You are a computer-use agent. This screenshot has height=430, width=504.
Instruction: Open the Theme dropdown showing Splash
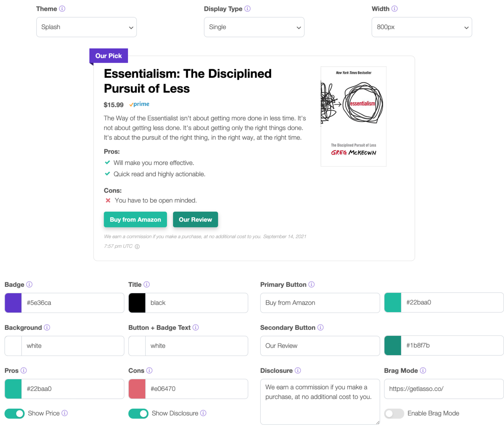pos(86,27)
